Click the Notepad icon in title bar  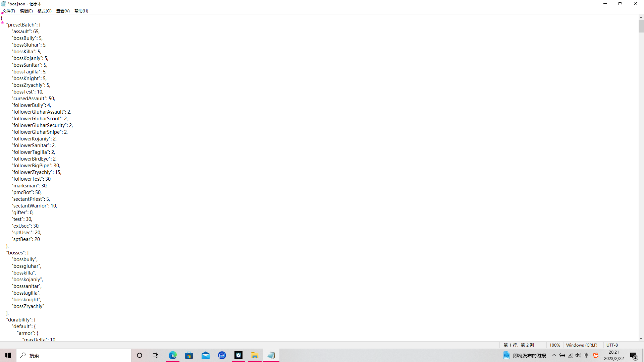click(4, 4)
